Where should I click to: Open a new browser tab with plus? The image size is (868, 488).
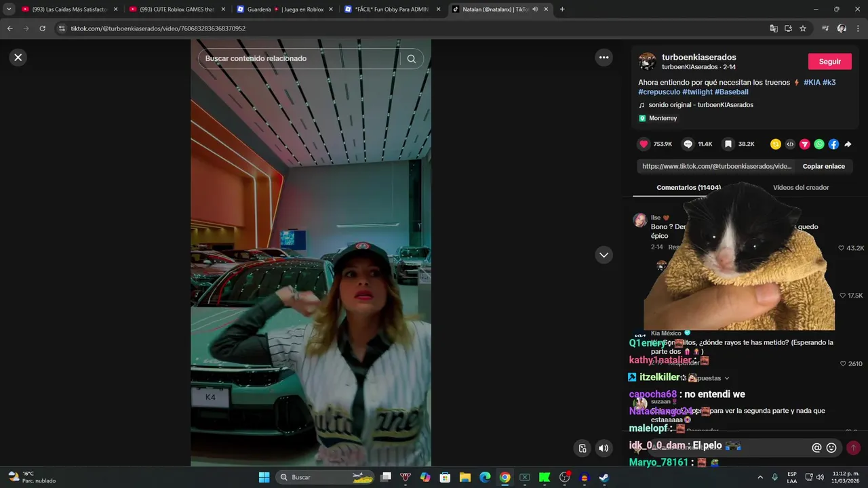(x=562, y=9)
